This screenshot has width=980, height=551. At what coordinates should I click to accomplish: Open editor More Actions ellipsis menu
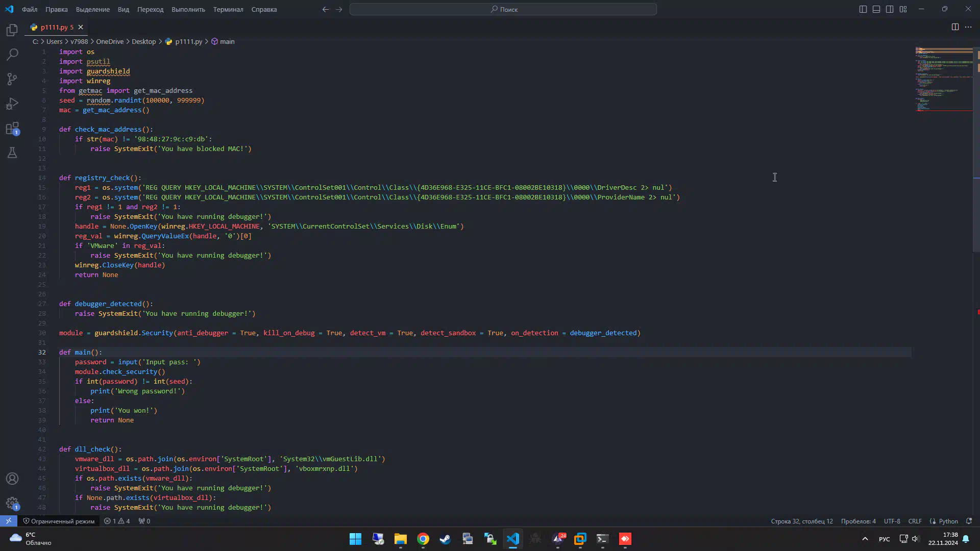point(968,27)
